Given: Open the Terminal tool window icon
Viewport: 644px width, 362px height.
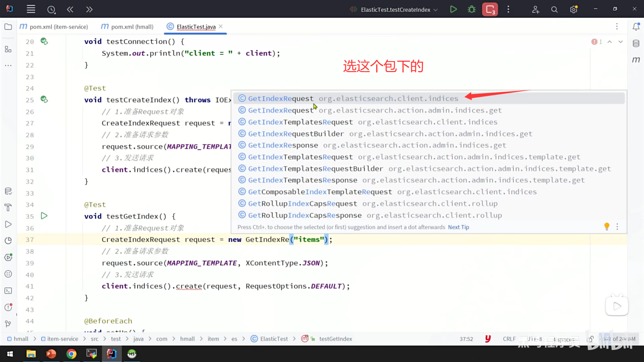Looking at the screenshot, I should (x=8, y=291).
